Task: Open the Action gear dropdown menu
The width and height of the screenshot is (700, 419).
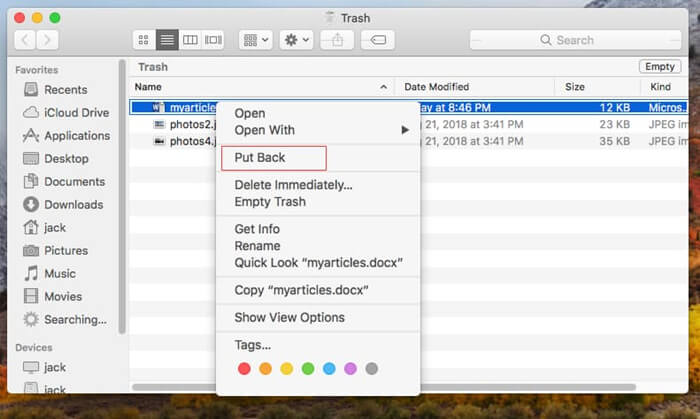Action: coord(297,40)
